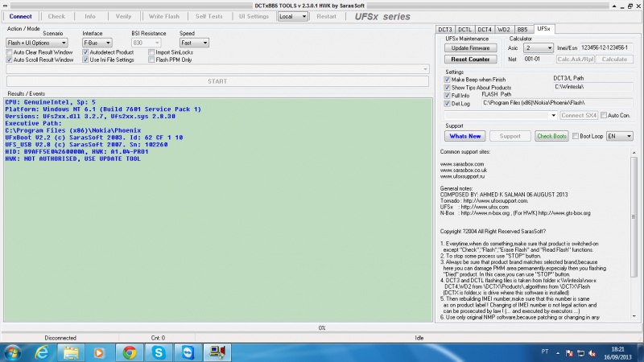
Task: Switch to the DCT3 tab
Action: 445,30
